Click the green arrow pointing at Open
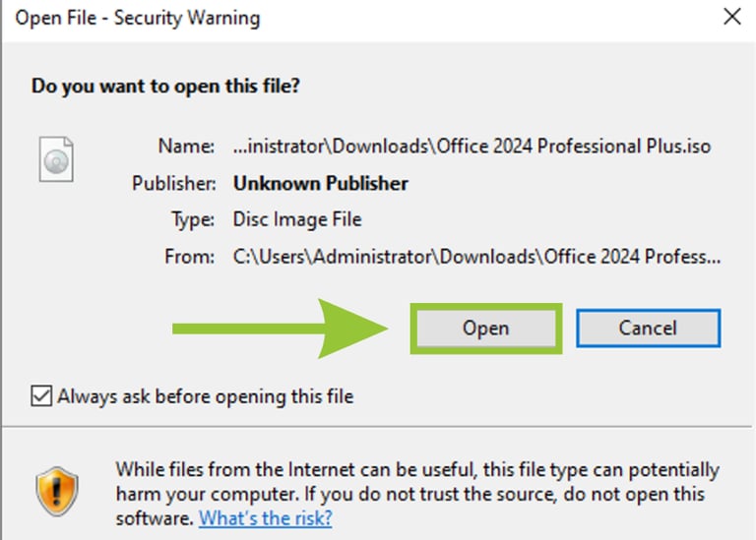The image size is (756, 540). (x=281, y=329)
